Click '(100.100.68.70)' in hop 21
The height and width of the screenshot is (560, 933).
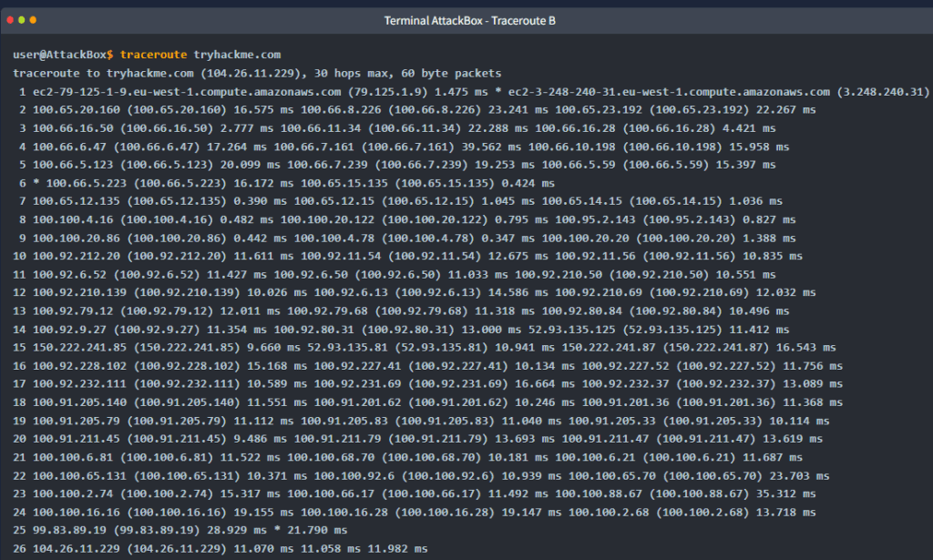click(x=431, y=457)
